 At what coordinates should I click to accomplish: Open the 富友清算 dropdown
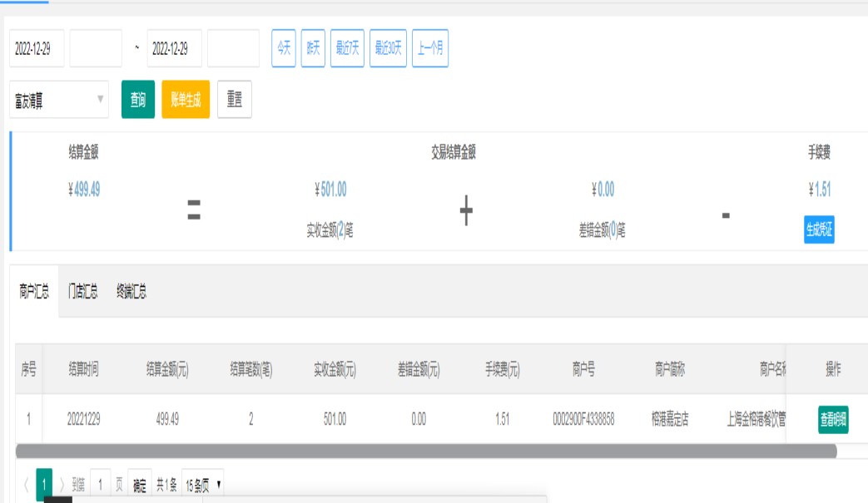(x=59, y=100)
